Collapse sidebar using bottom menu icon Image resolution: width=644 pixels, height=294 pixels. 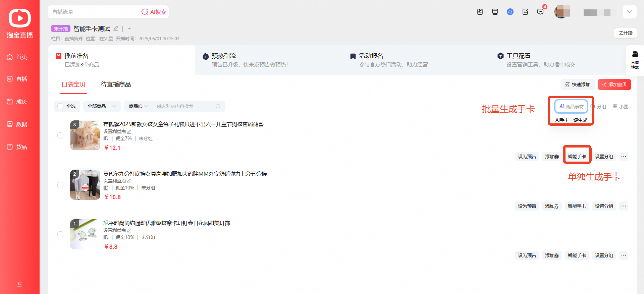(19, 284)
